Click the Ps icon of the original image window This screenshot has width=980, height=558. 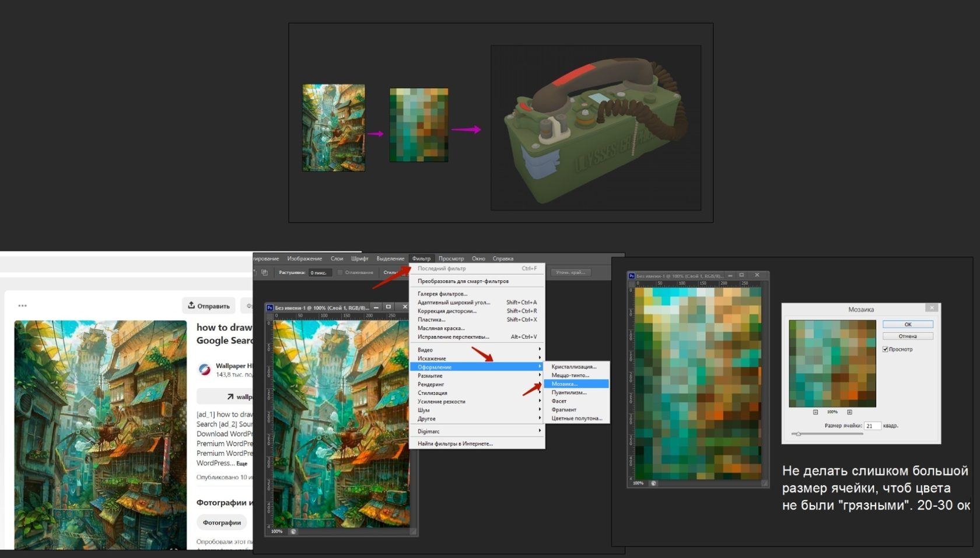coord(269,308)
